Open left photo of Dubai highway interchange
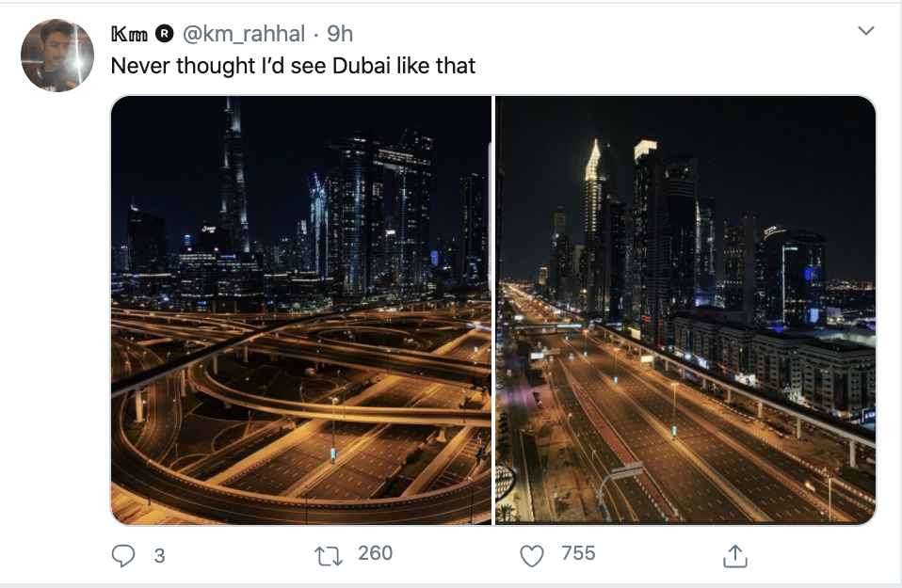Viewport: 902px width, 588px height. click(301, 310)
